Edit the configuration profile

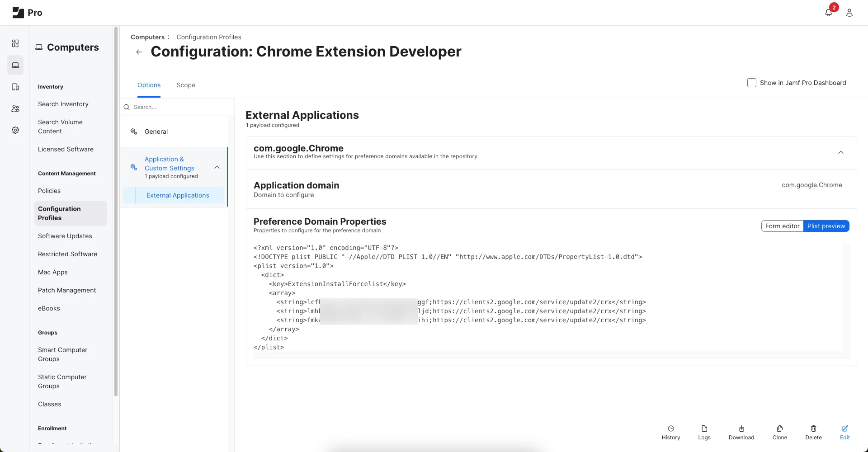pos(845,433)
